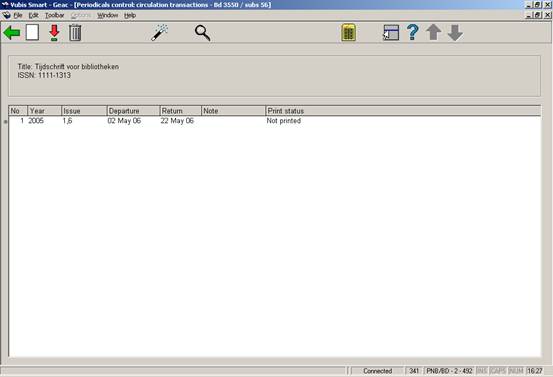The width and height of the screenshot is (553, 377).
Task: Click the green back arrow icon
Action: [x=12, y=33]
